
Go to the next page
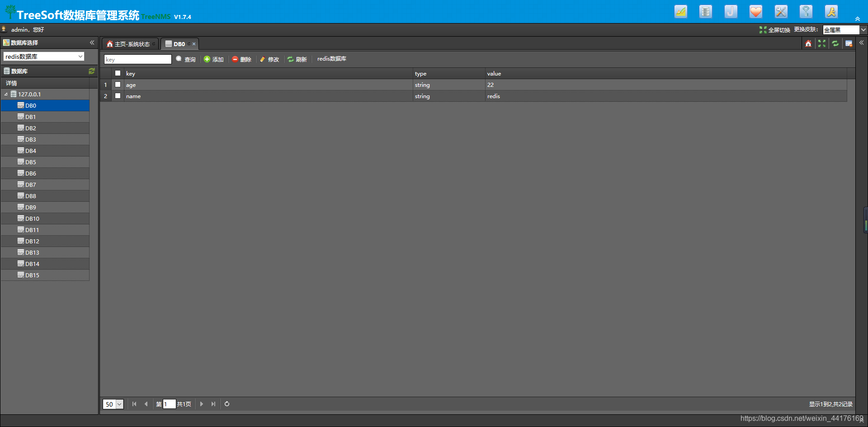point(202,404)
